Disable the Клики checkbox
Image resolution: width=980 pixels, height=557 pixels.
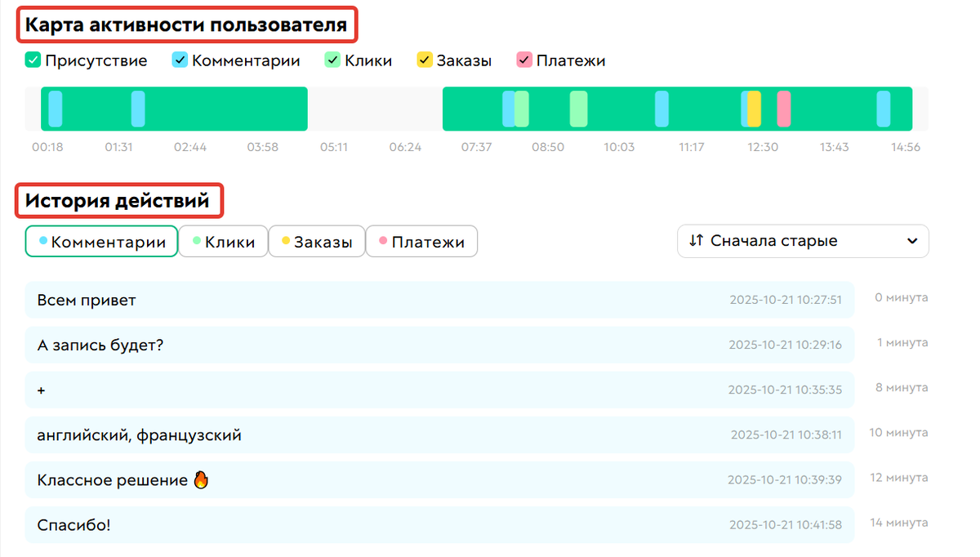point(332,60)
